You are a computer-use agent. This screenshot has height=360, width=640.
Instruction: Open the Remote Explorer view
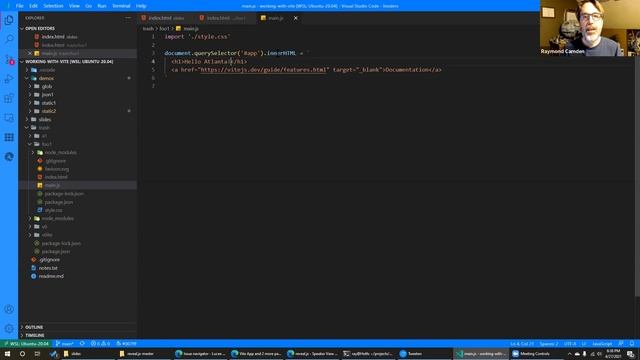[x=9, y=118]
